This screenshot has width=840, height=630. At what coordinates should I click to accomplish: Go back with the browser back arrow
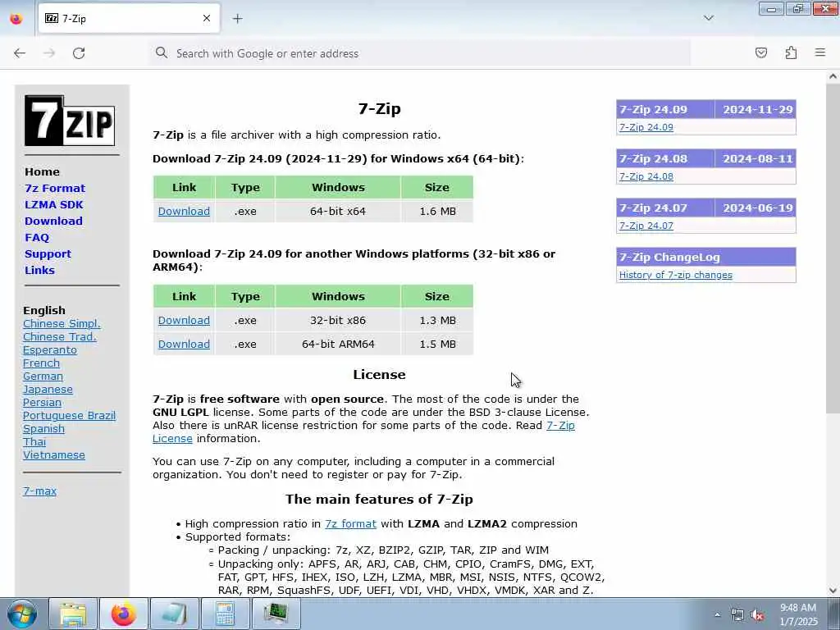pos(20,53)
